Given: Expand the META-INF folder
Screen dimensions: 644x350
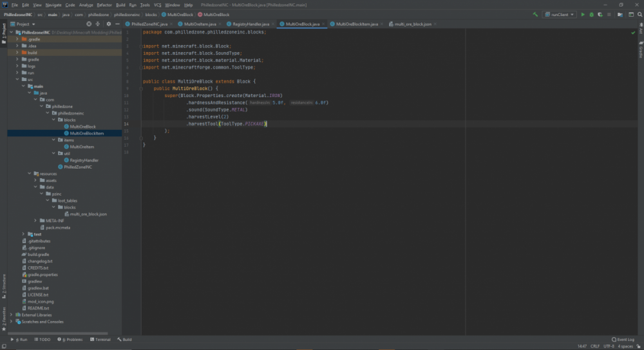Looking at the screenshot, I should [x=35, y=221].
